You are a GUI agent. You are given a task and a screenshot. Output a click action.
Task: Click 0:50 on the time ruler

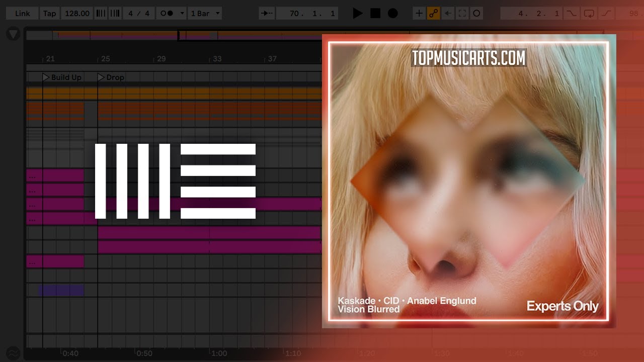tap(144, 353)
